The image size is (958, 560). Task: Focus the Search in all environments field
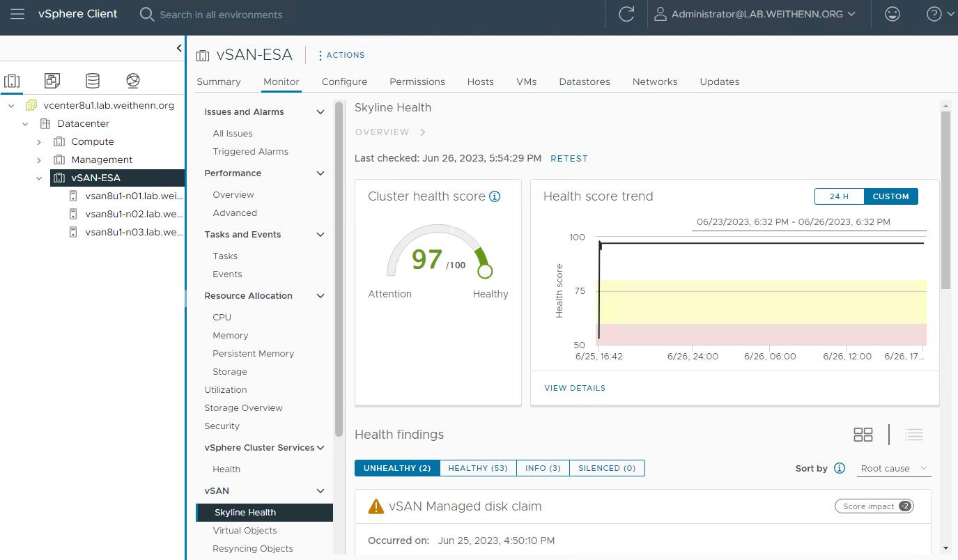pos(221,14)
